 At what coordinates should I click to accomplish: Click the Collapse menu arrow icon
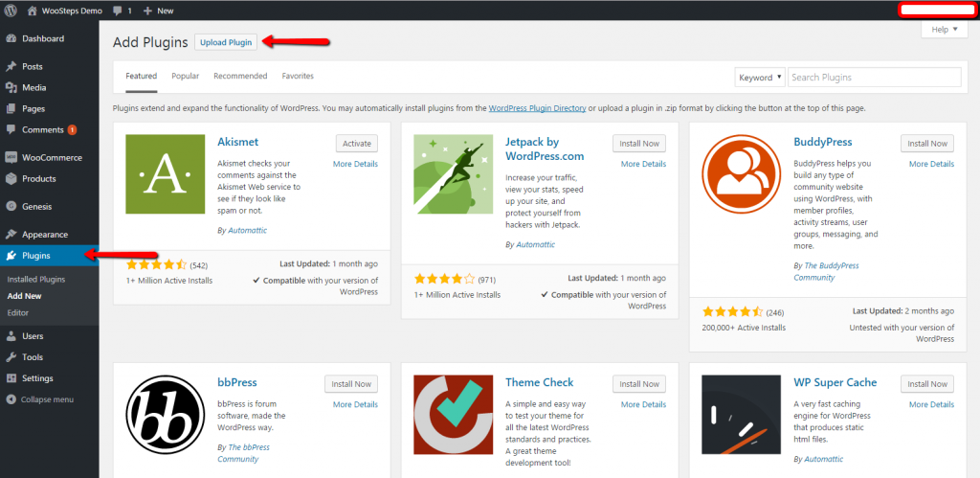[x=11, y=399]
